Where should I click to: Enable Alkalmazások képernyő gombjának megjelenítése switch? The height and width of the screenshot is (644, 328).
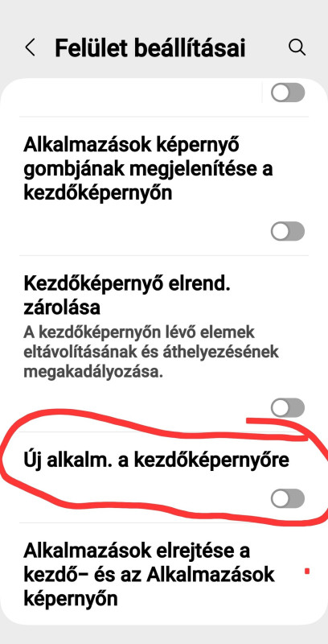point(288,231)
